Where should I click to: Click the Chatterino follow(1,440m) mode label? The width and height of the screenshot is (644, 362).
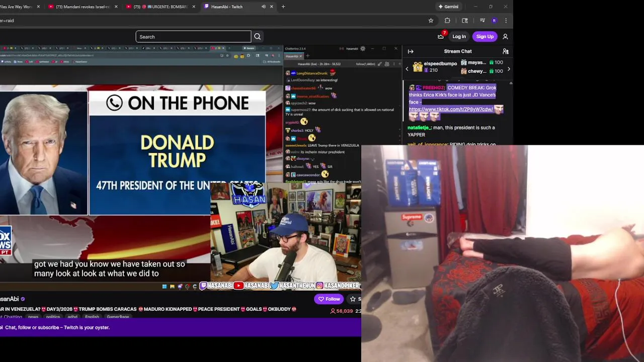point(366,64)
